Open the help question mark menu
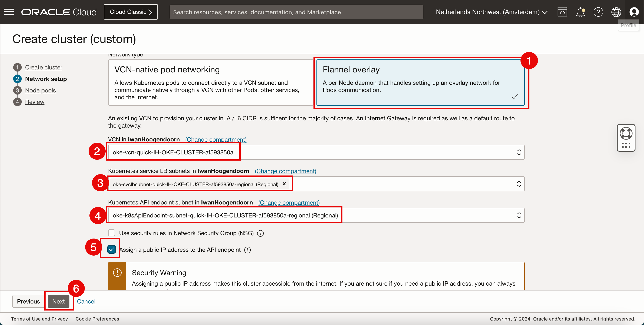Viewport: 644px width, 325px height. coord(598,12)
